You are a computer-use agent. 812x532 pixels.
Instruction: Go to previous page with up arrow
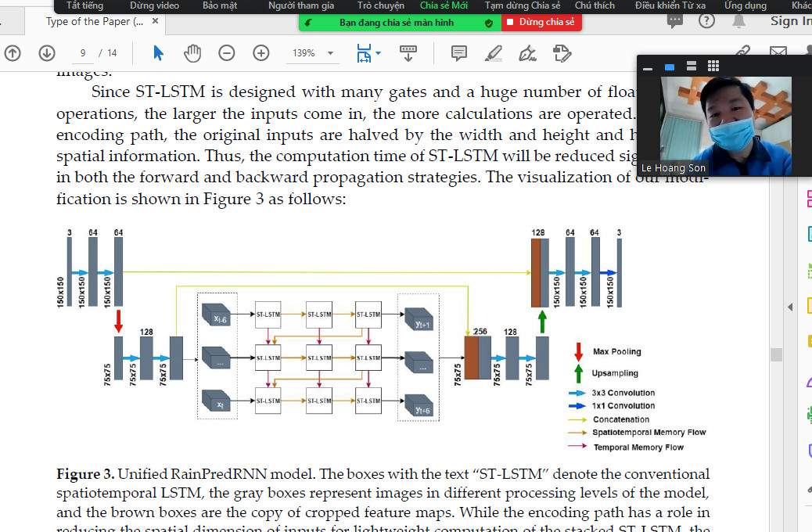tap(13, 53)
